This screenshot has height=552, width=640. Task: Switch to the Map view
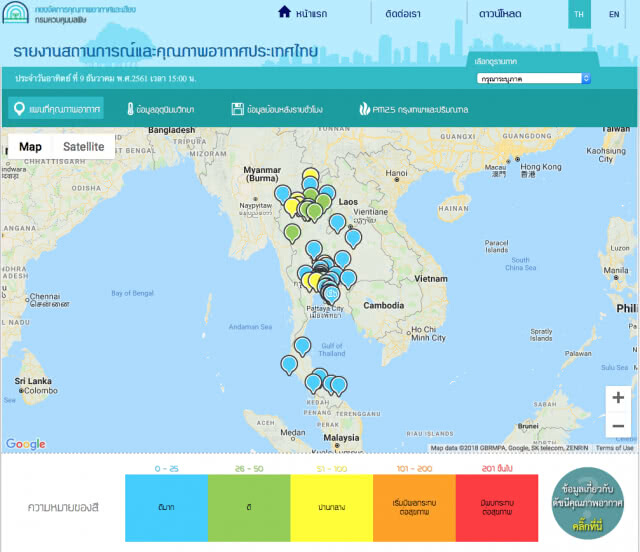[x=30, y=147]
